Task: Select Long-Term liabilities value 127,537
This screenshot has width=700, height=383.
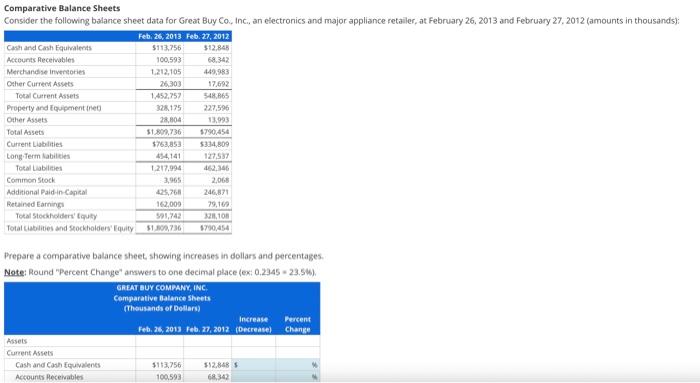Action: 217,156
